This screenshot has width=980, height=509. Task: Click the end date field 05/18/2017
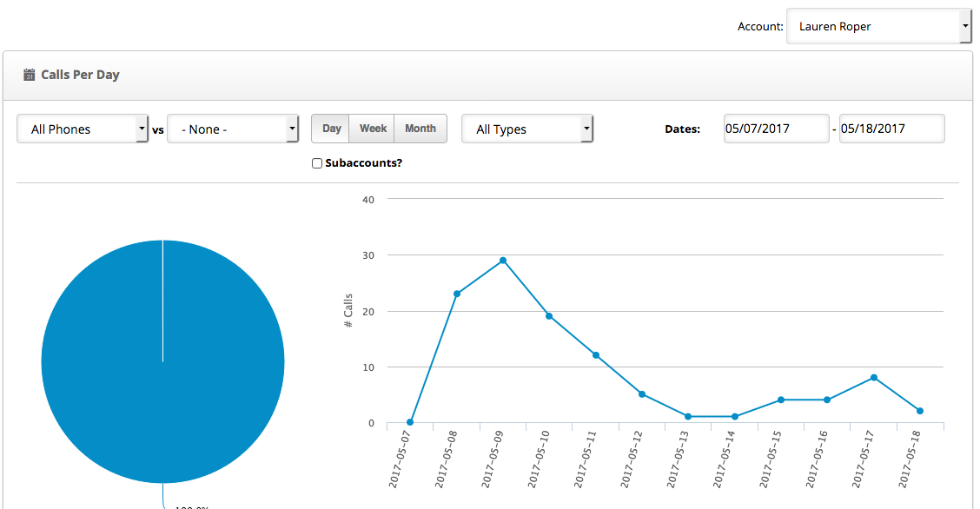[x=891, y=129]
